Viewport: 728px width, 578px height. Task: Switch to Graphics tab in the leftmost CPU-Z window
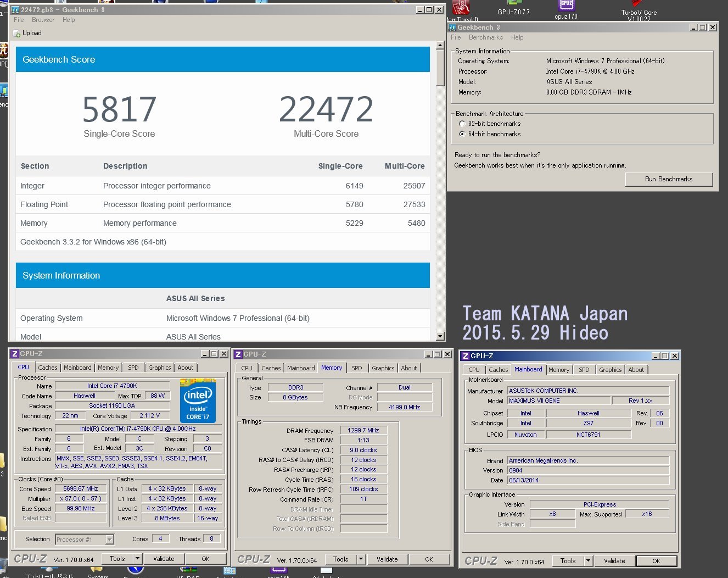click(x=160, y=368)
